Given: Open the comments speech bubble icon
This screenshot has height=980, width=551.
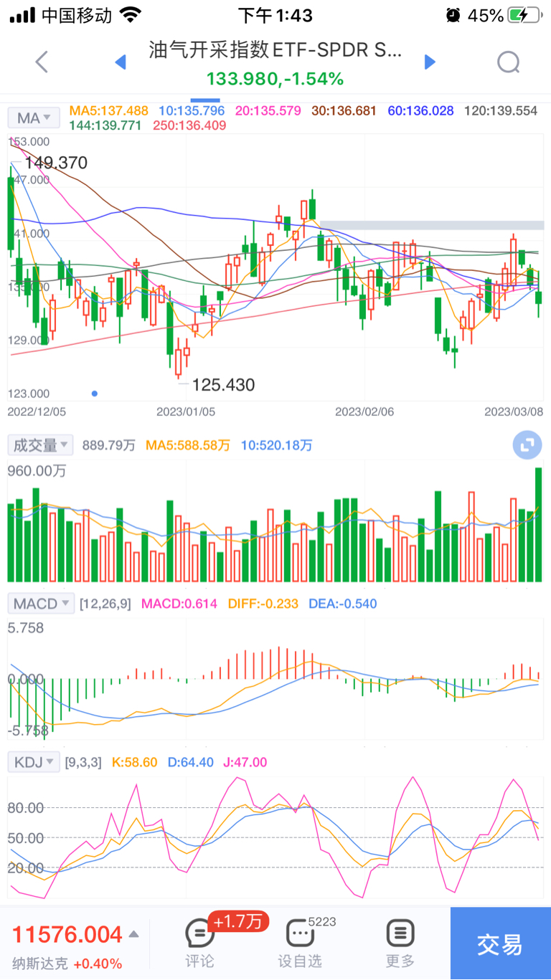Looking at the screenshot, I should [199, 933].
